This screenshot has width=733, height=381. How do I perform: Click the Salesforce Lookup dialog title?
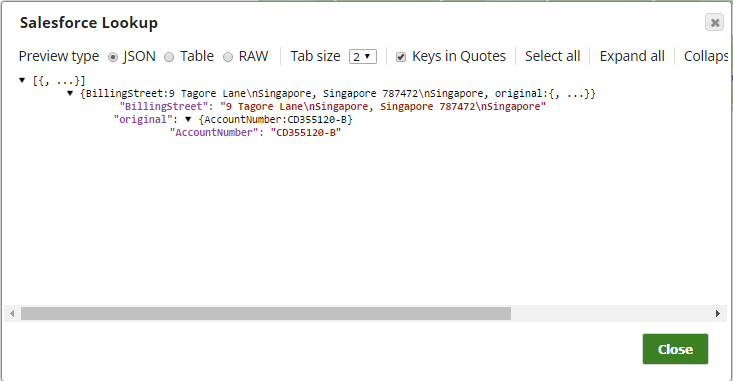(x=89, y=23)
